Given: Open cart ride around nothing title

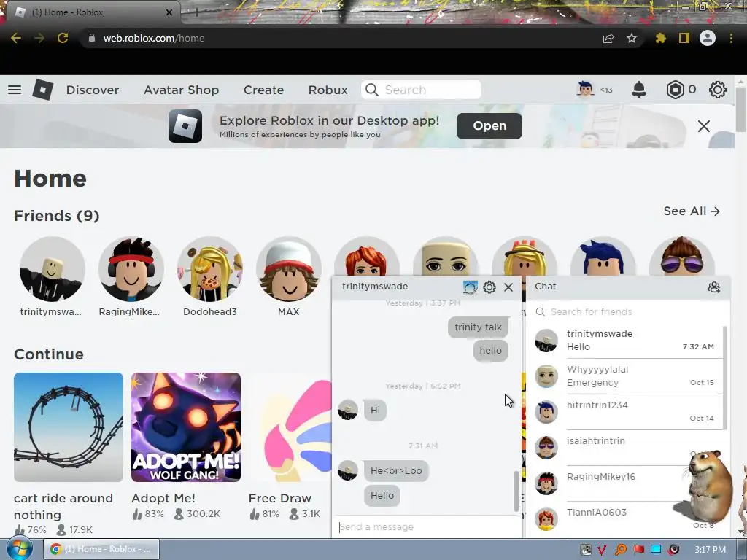Looking at the screenshot, I should click(63, 506).
